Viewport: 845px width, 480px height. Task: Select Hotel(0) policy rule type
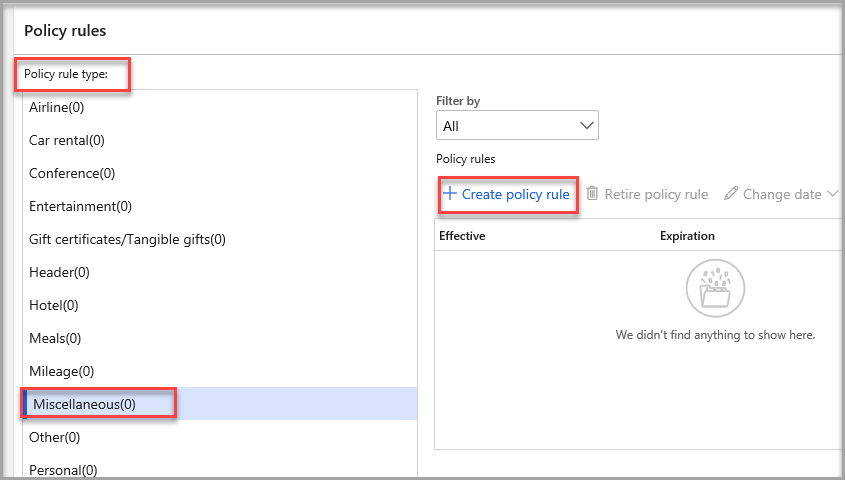pos(220,305)
